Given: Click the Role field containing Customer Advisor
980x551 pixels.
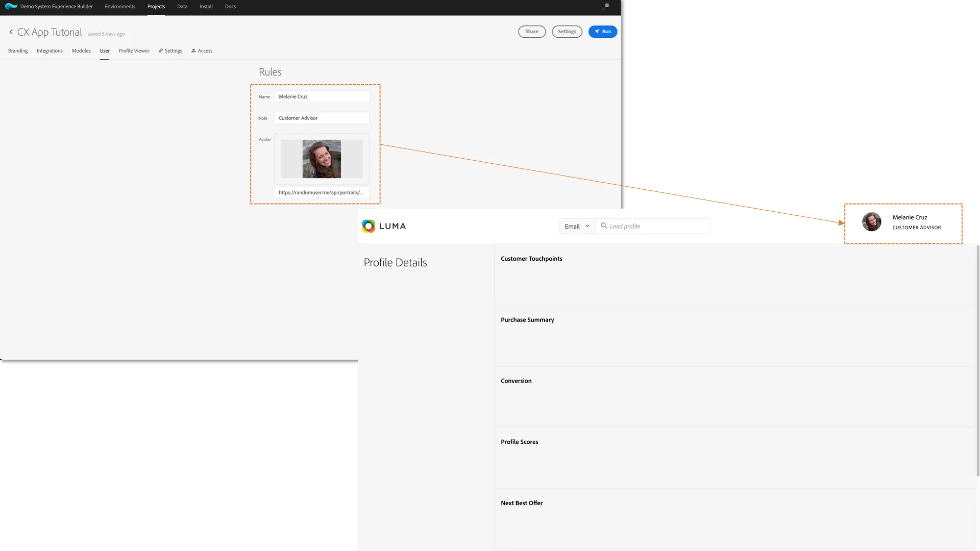Looking at the screenshot, I should (322, 118).
